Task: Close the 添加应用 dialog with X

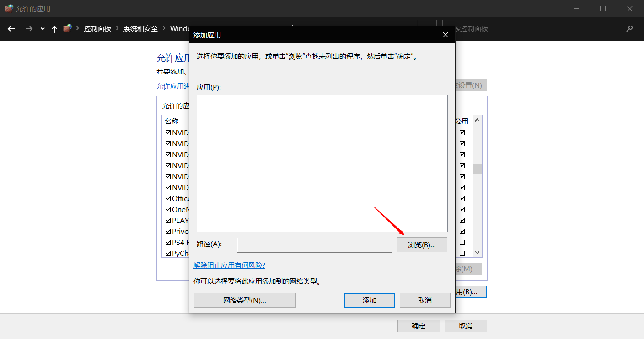Action: pyautogui.click(x=445, y=35)
